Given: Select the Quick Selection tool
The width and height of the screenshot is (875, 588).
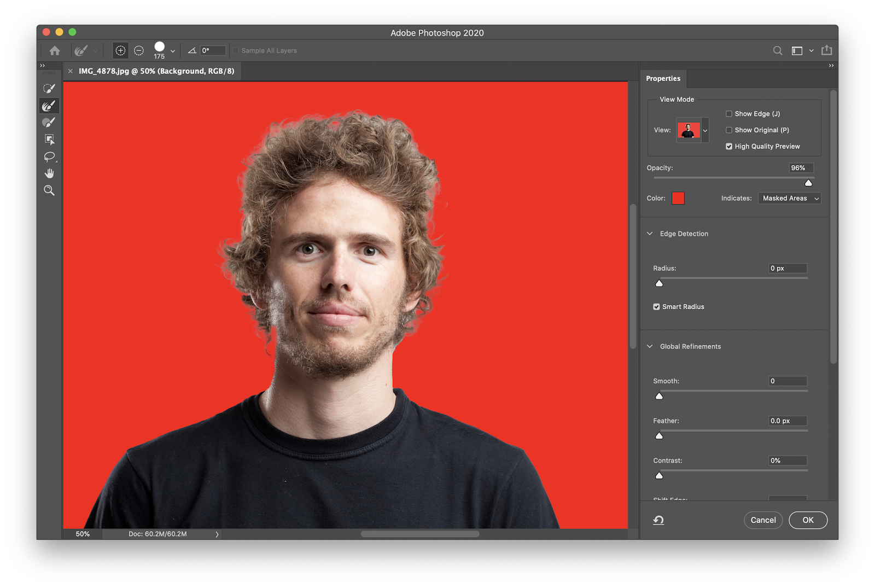Looking at the screenshot, I should coord(49,89).
